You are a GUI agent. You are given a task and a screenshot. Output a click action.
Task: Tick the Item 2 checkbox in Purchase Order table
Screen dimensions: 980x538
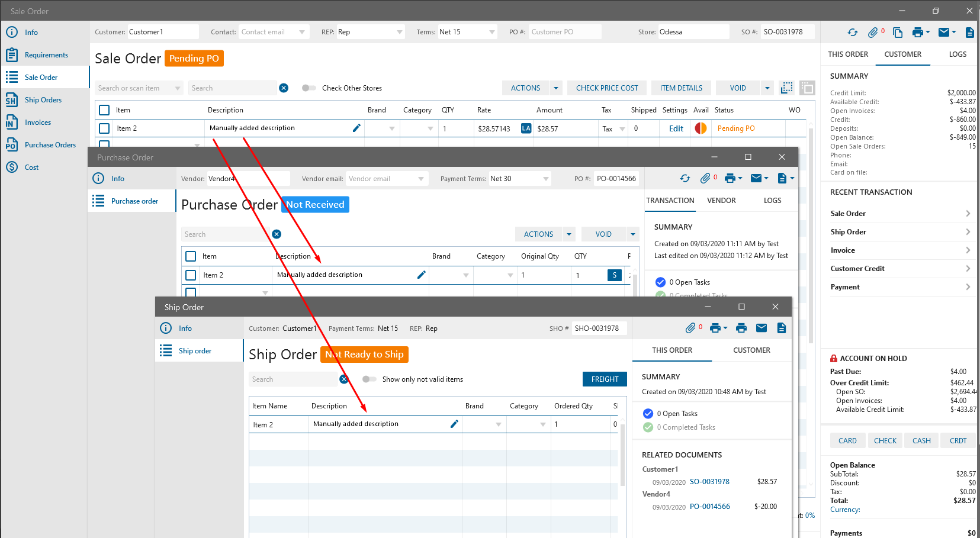coord(191,275)
